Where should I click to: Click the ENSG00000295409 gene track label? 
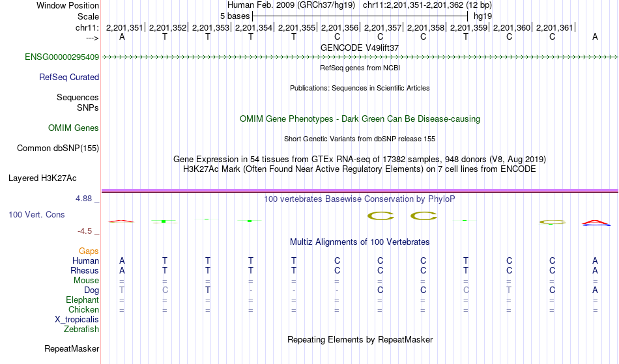pos(62,57)
